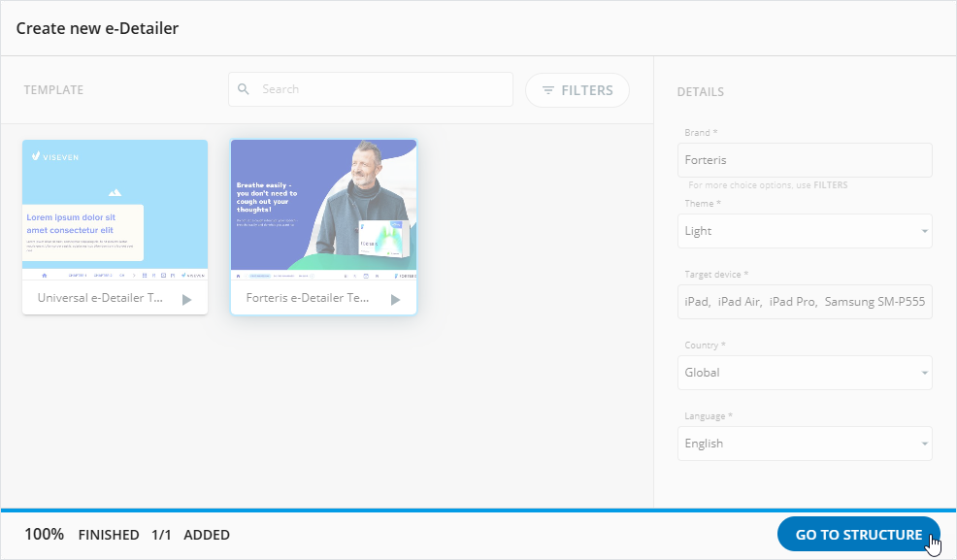Click the blue upload progress bar
957x560 pixels.
tap(478, 510)
